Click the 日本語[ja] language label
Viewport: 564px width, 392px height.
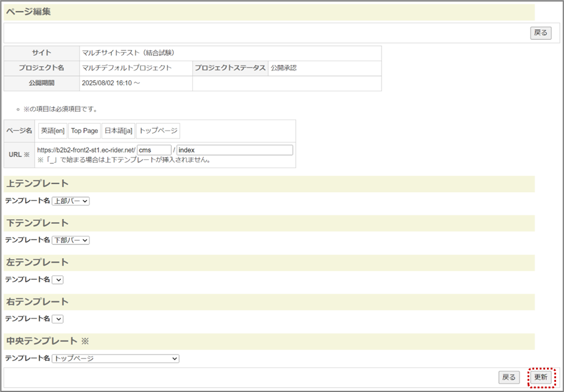pyautogui.click(x=118, y=131)
